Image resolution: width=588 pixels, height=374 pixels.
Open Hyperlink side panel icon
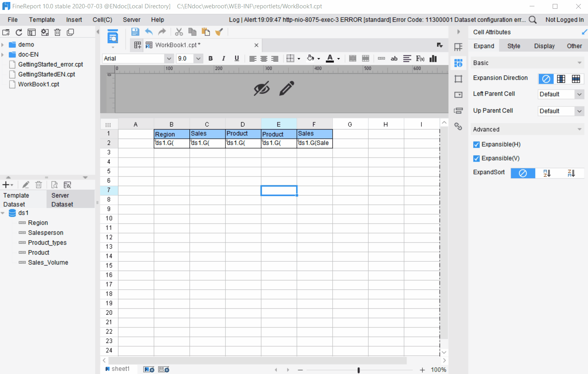click(x=458, y=127)
